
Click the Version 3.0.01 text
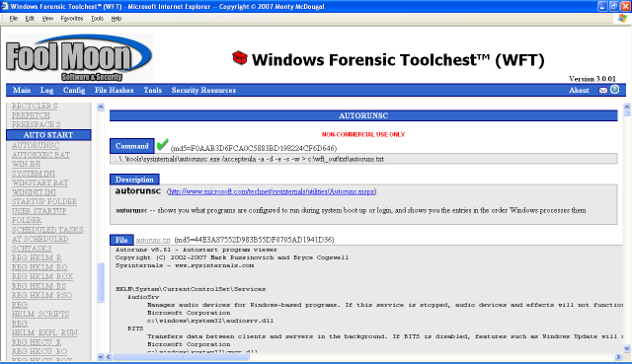coord(592,79)
